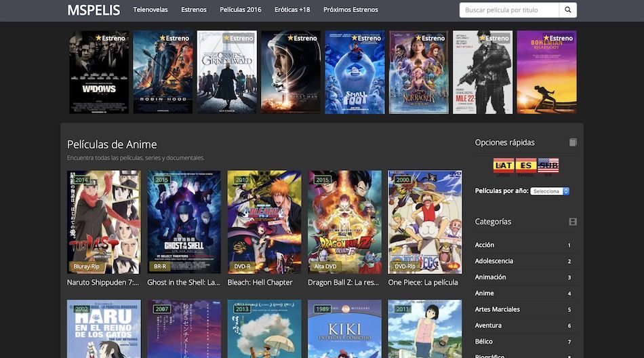Click the search magnifier icon
Image resolution: width=644 pixels, height=358 pixels.
[568, 10]
